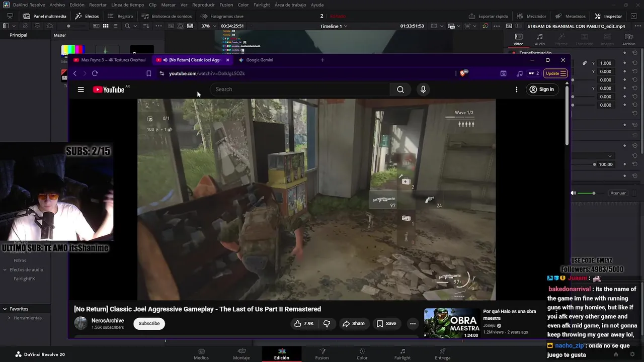Toggle Fotogramas clave panel
This screenshot has height=362, width=644.
click(221, 16)
